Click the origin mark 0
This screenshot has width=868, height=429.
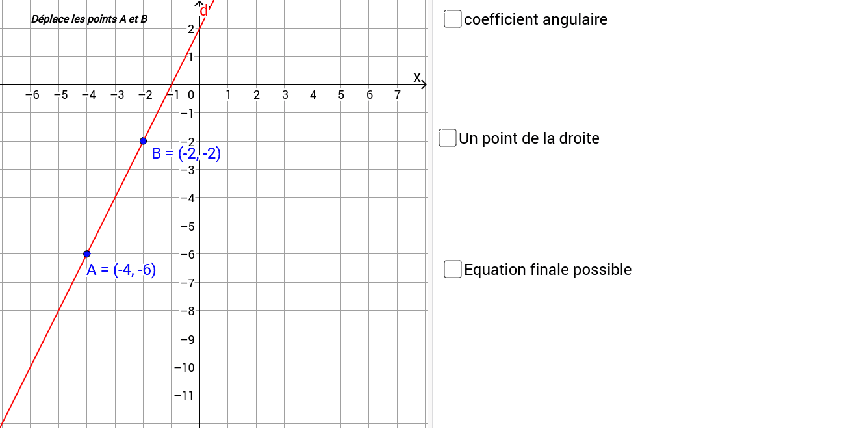click(x=190, y=94)
